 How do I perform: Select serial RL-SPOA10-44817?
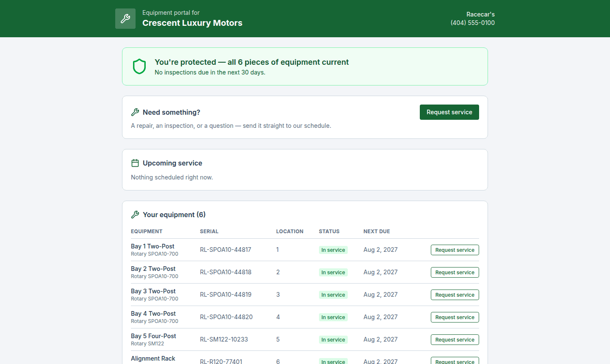coord(225,250)
